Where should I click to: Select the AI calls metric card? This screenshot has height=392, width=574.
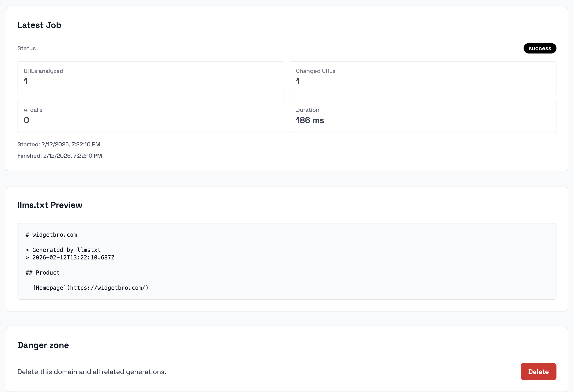pyautogui.click(x=150, y=116)
